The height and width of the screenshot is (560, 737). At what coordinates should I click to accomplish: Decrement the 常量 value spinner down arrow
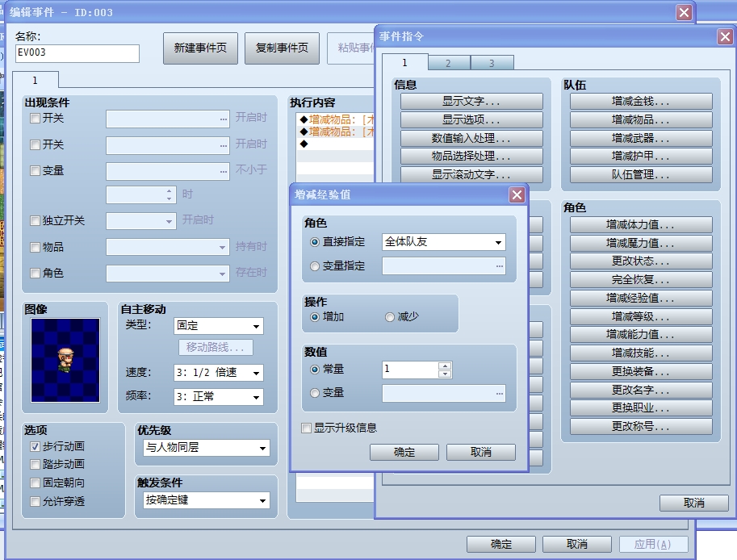click(x=445, y=374)
